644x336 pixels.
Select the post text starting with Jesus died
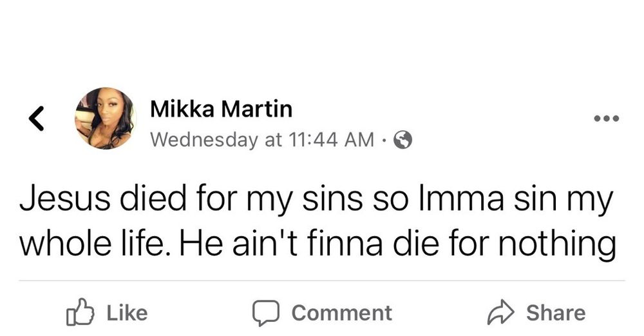click(x=317, y=222)
